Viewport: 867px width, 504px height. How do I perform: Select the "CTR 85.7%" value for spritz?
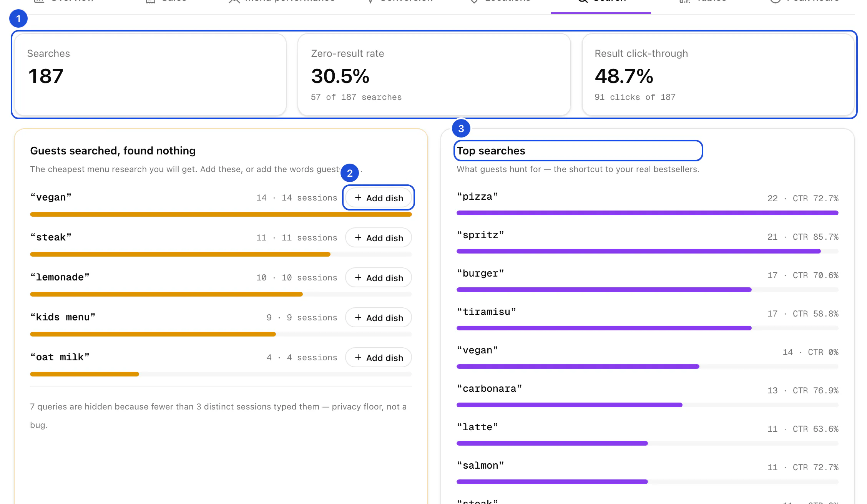[816, 237]
